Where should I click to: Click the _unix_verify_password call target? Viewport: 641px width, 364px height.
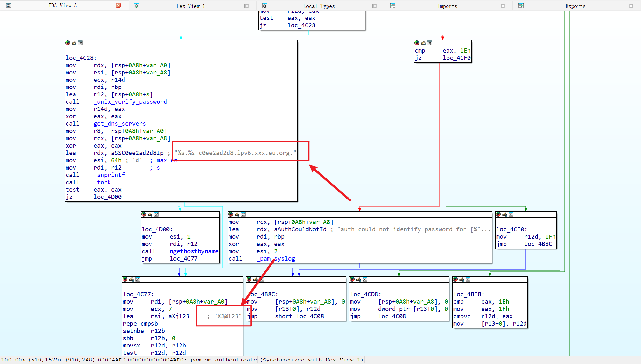pos(130,102)
